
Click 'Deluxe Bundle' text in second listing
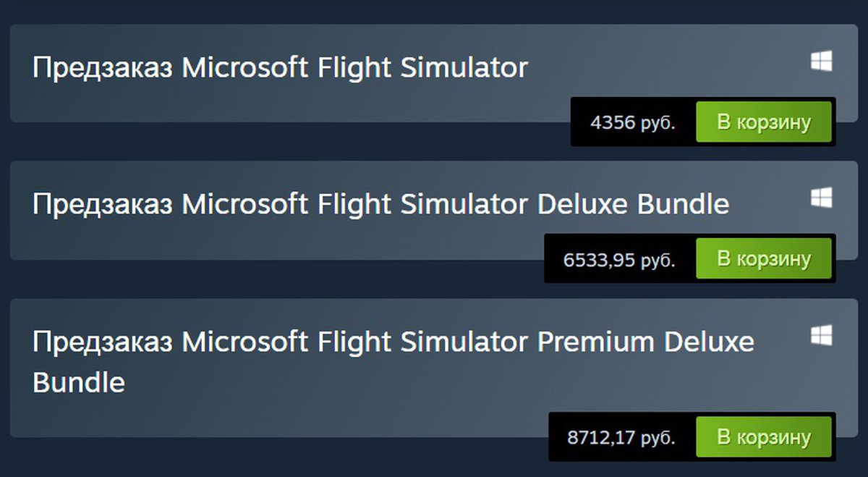pos(633,204)
